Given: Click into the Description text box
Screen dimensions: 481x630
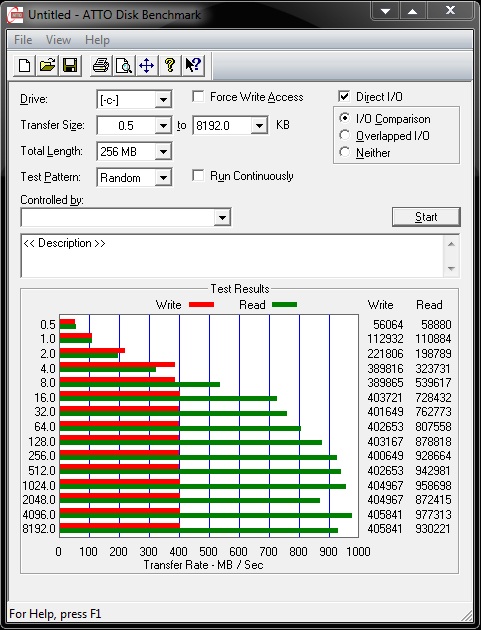Looking at the screenshot, I should coord(233,256).
